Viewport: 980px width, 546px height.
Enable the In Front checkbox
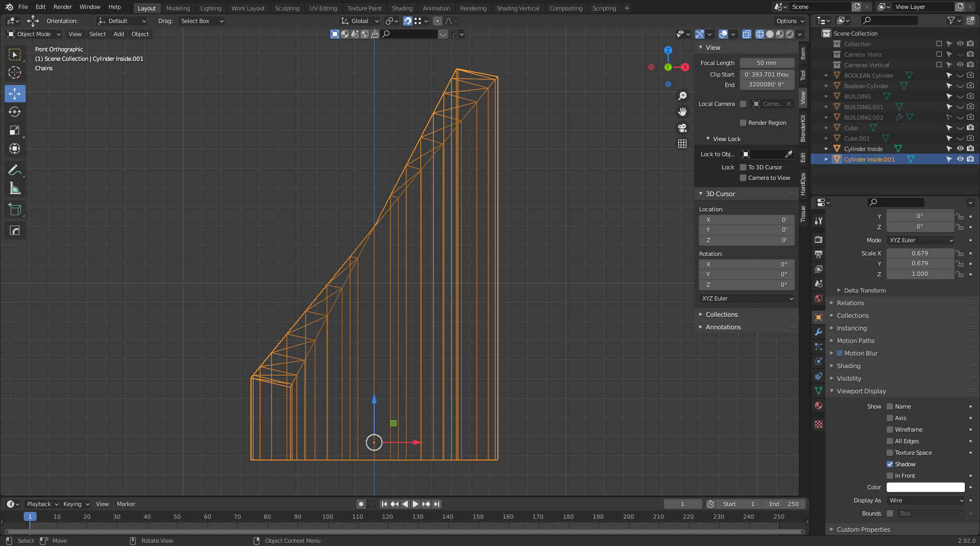click(889, 476)
